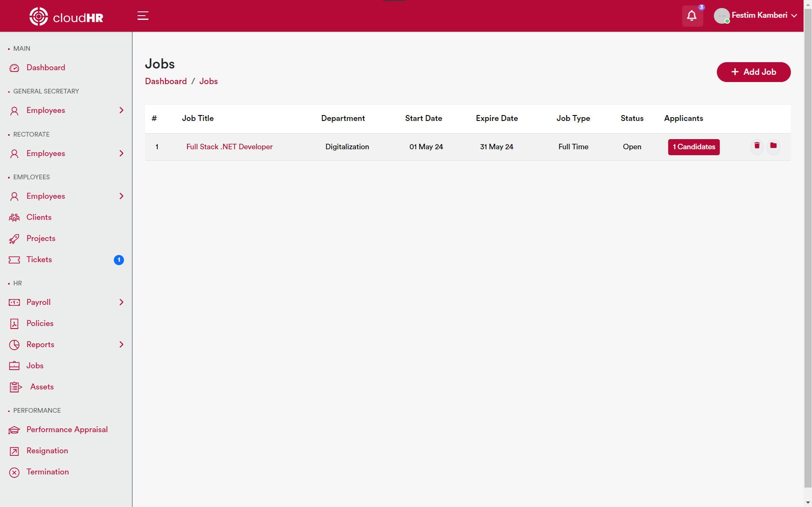View the 1 Candidates button
The image size is (812, 507).
click(694, 147)
